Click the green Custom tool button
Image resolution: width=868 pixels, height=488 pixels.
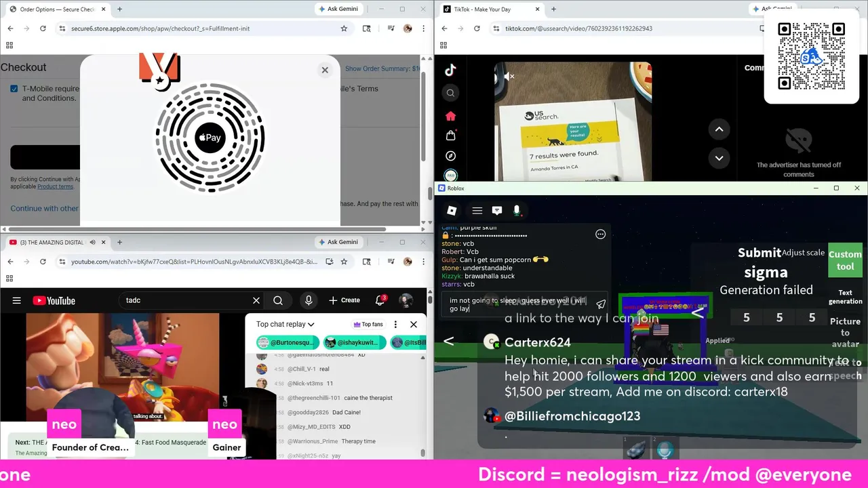coord(845,260)
